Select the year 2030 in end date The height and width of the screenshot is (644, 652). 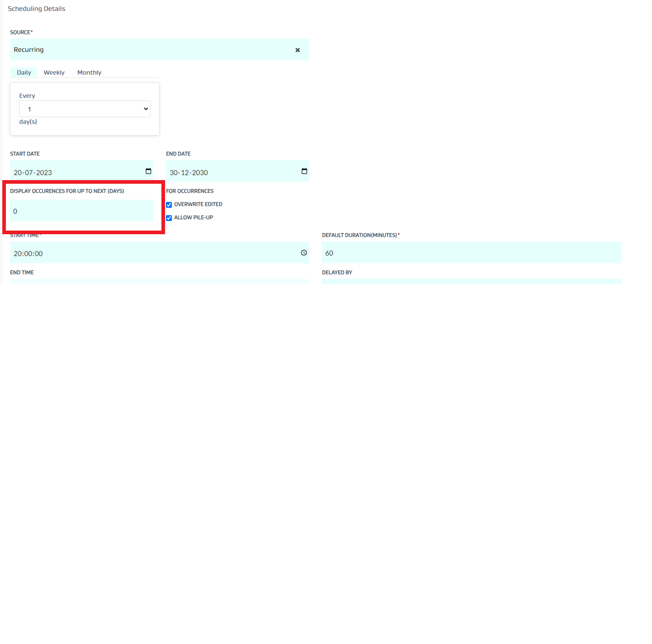tap(200, 173)
